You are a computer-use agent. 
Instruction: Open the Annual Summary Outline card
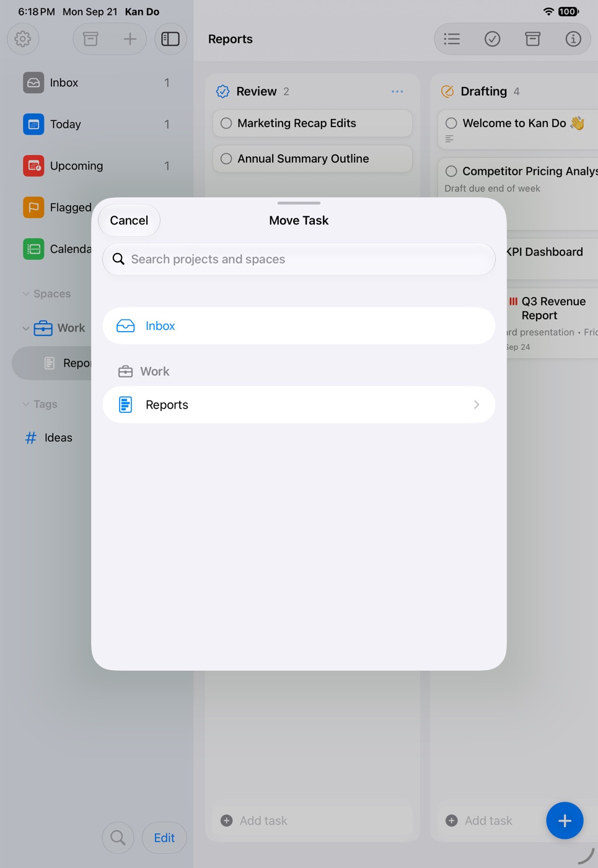click(312, 159)
